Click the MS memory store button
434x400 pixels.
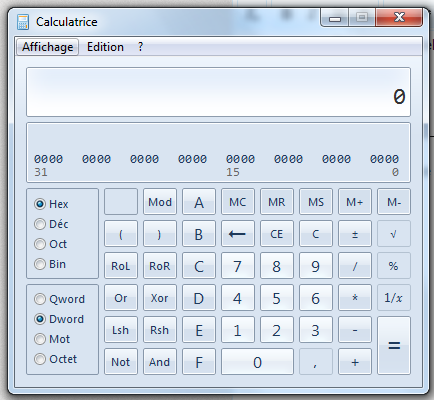316,202
